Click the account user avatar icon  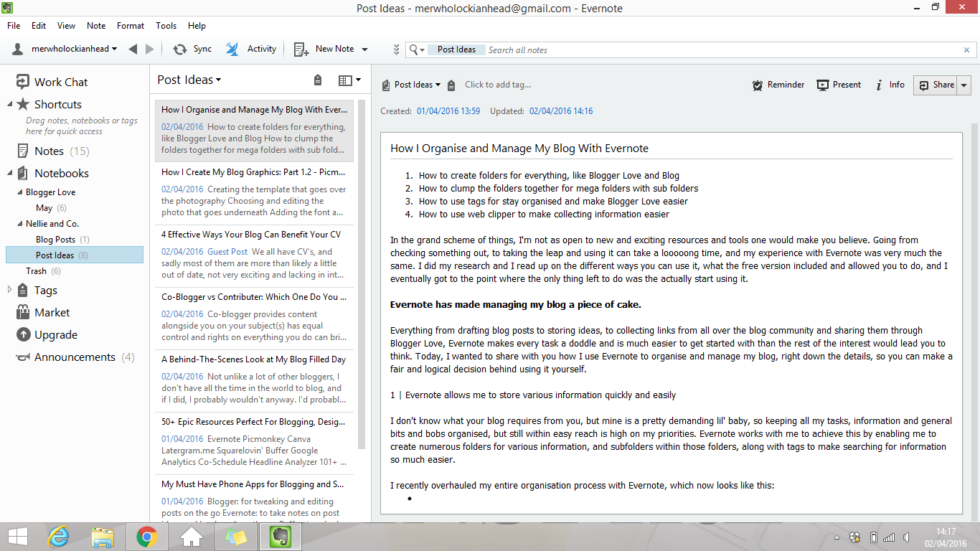click(19, 49)
